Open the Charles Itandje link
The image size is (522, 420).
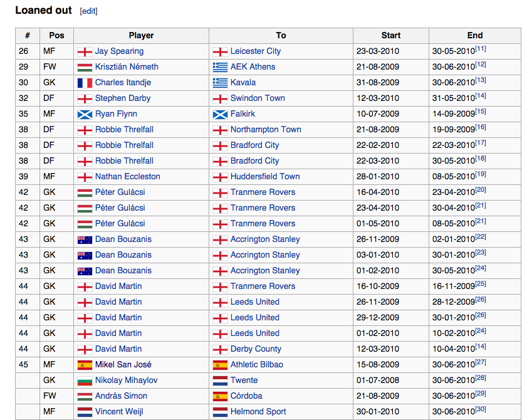coord(123,83)
